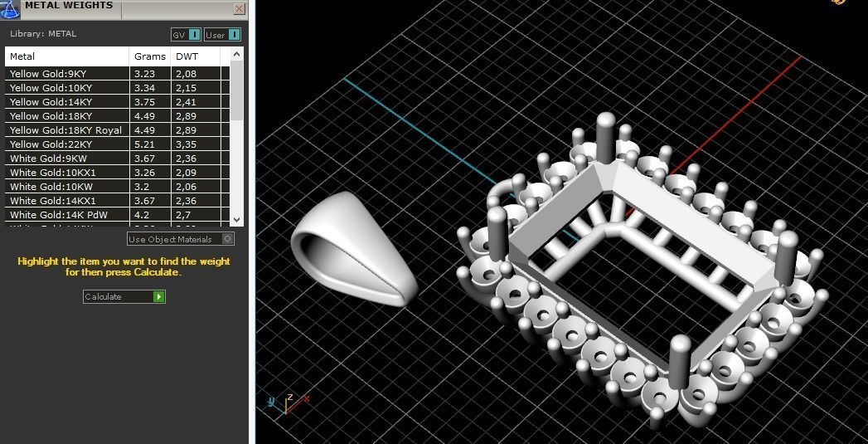
Task: Select Yellow Gold:22KY row
Action: click(x=118, y=144)
